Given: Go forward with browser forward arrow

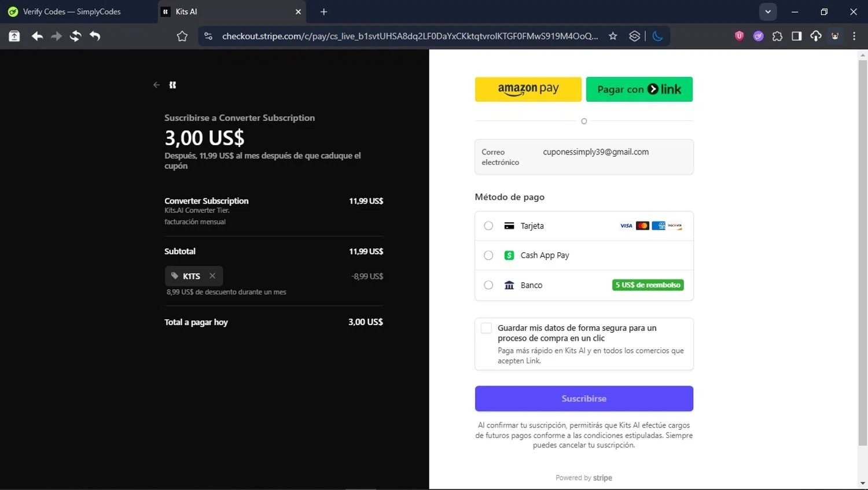Looking at the screenshot, I should tap(56, 36).
